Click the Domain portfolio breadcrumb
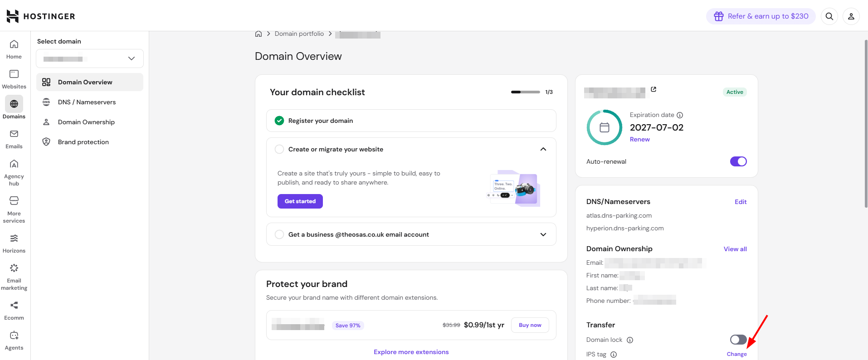Screen dimensions: 868x360 299,34
